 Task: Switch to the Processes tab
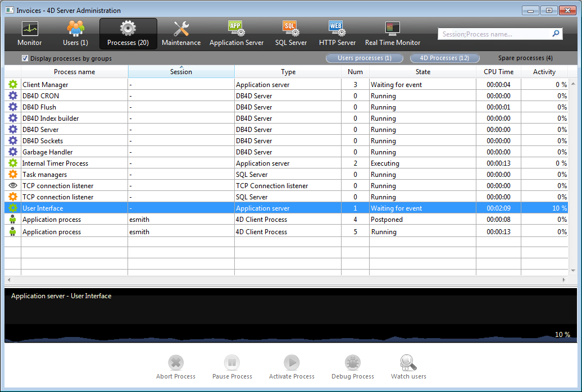pos(128,33)
